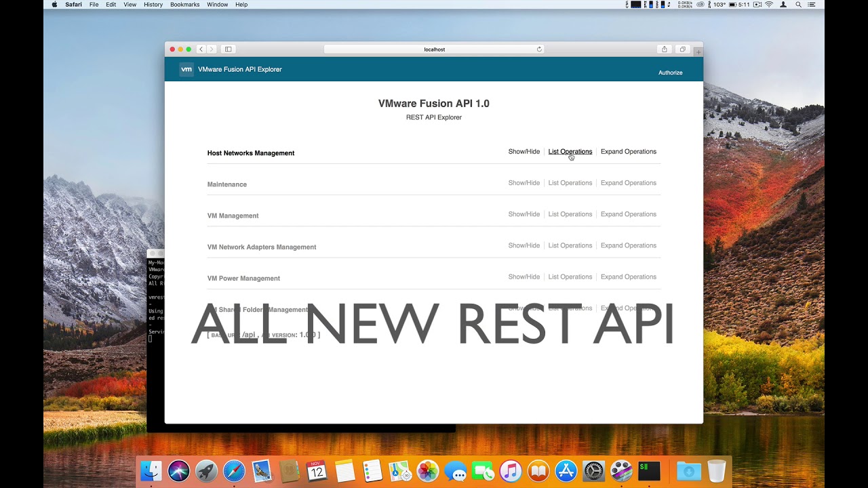Toggle Show/Hide for Host Networks Management
This screenshot has width=868, height=488.
point(524,152)
